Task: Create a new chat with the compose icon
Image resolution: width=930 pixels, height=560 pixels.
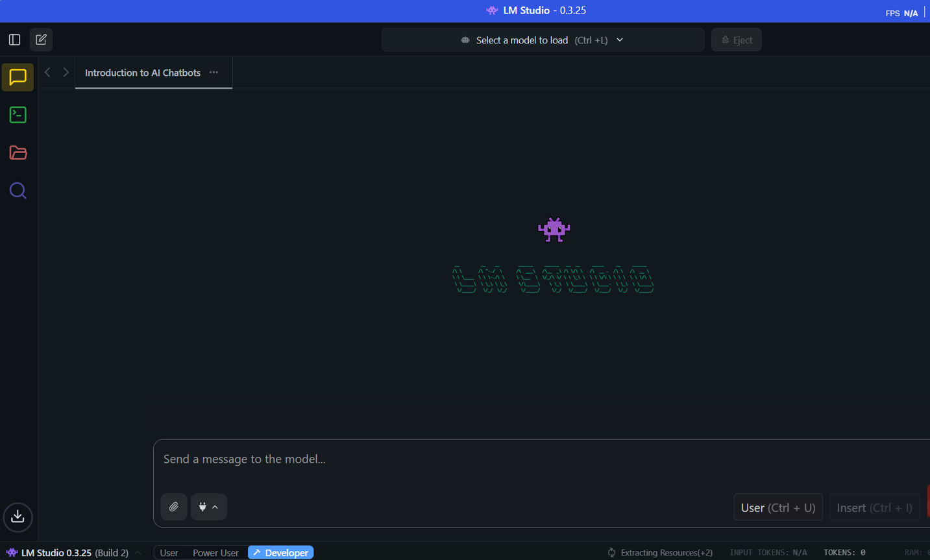Action: pyautogui.click(x=41, y=40)
